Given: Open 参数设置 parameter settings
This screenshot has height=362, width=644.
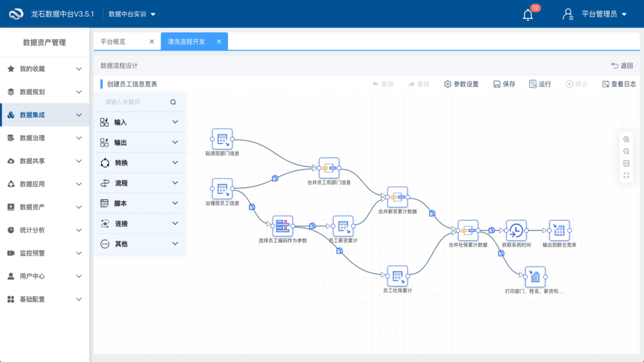Looking at the screenshot, I should [461, 84].
